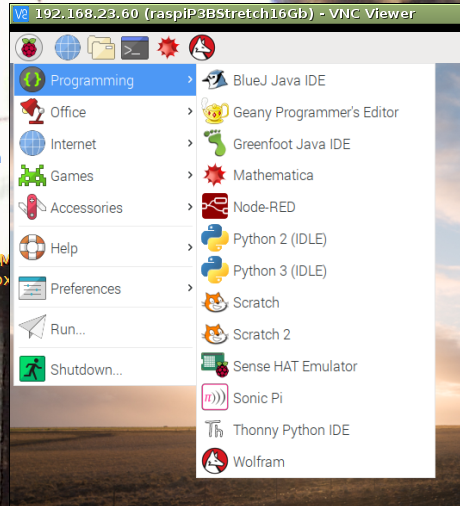Viewport: 460px width, 506px height.
Task: Launch the terminal from the taskbar
Action: (x=135, y=48)
